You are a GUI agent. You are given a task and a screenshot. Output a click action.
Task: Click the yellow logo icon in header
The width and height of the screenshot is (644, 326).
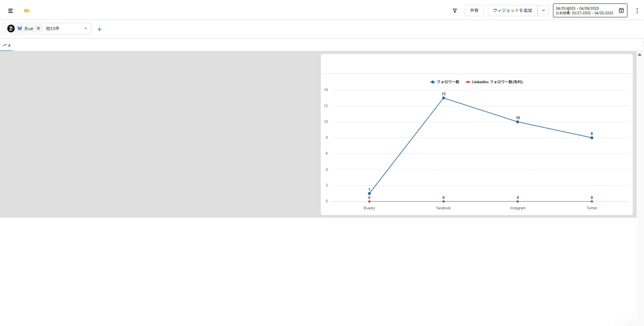tap(27, 11)
